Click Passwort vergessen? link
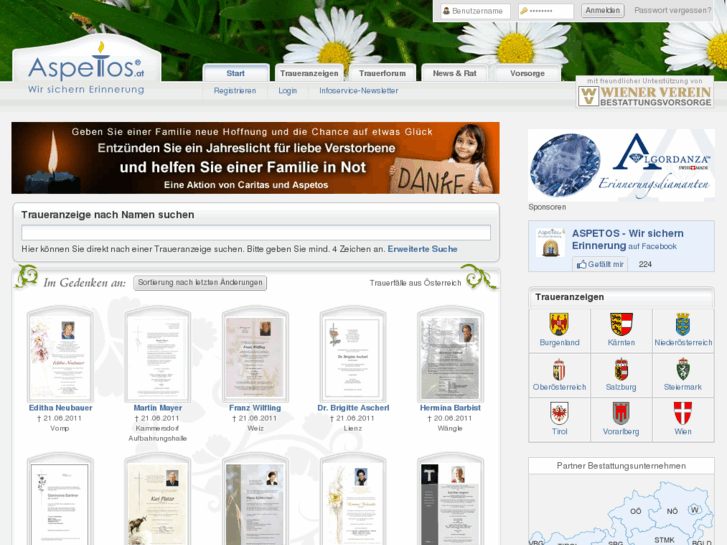727x545 pixels. [x=673, y=10]
